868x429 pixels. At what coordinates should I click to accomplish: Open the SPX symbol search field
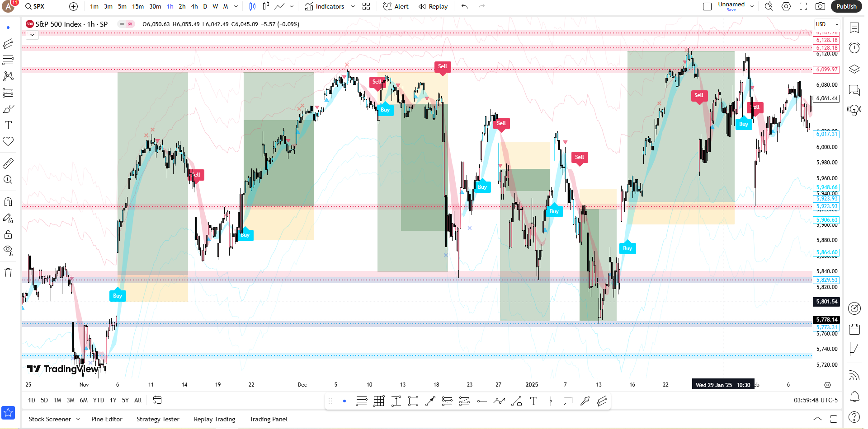coord(38,6)
